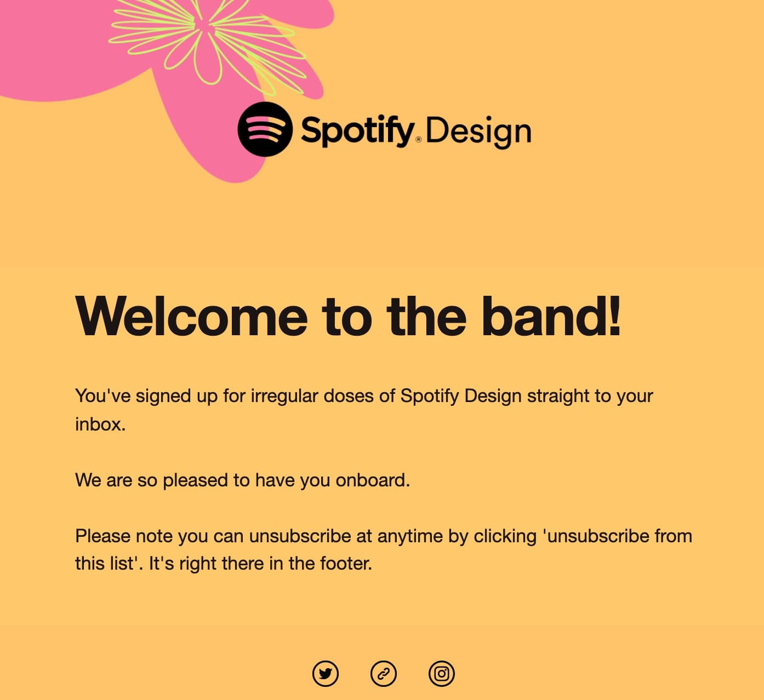This screenshot has width=764, height=700.
Task: Click the word "band!" in the heading
Action: [551, 317]
